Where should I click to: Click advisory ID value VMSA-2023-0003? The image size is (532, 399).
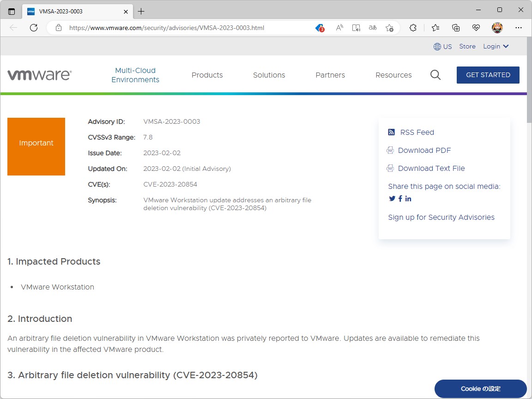tap(172, 121)
